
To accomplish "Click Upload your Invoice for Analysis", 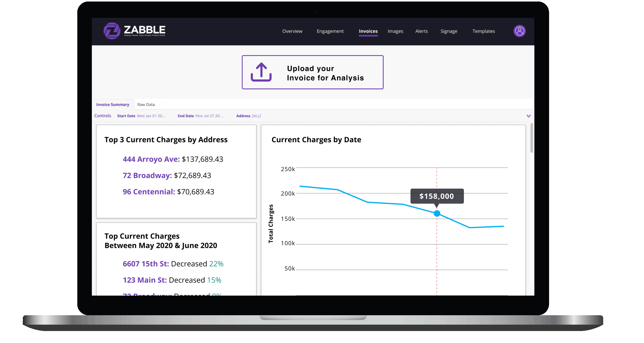I will click(x=313, y=72).
